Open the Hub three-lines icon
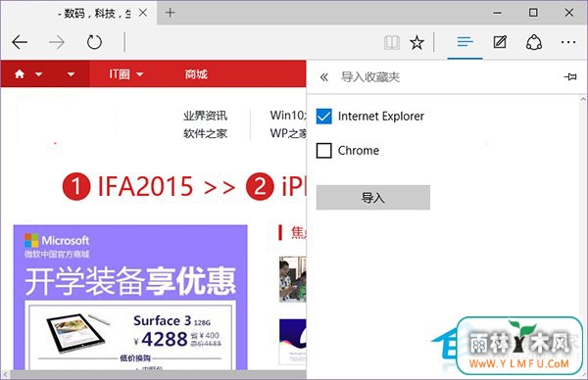The width and height of the screenshot is (588, 380). point(465,41)
